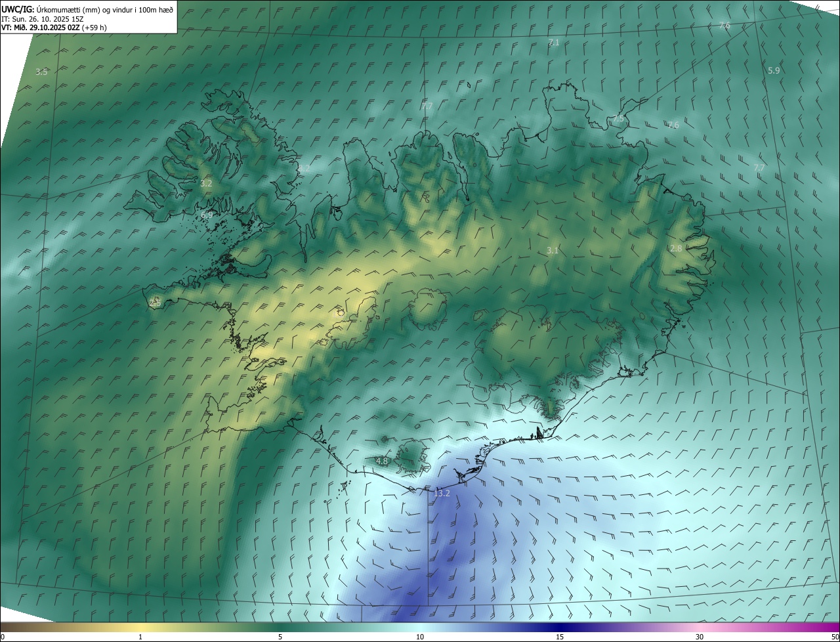Image resolution: width=840 pixels, height=642 pixels.
Task: Click the 6.9 value label
Action: point(207,215)
